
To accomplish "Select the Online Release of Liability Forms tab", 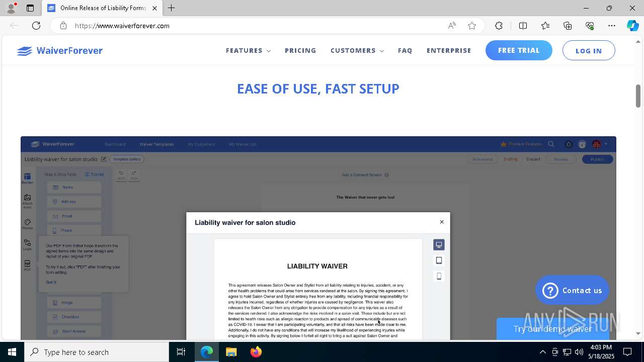I will (102, 8).
